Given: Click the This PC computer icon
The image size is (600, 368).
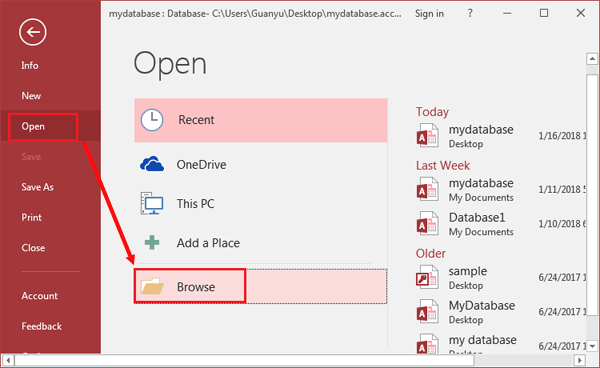Looking at the screenshot, I should 152,204.
